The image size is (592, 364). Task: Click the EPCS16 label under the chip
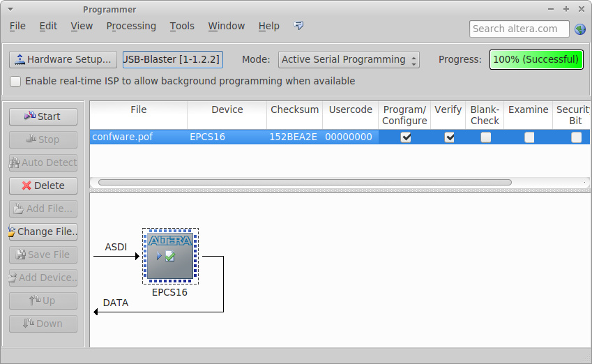click(x=169, y=293)
